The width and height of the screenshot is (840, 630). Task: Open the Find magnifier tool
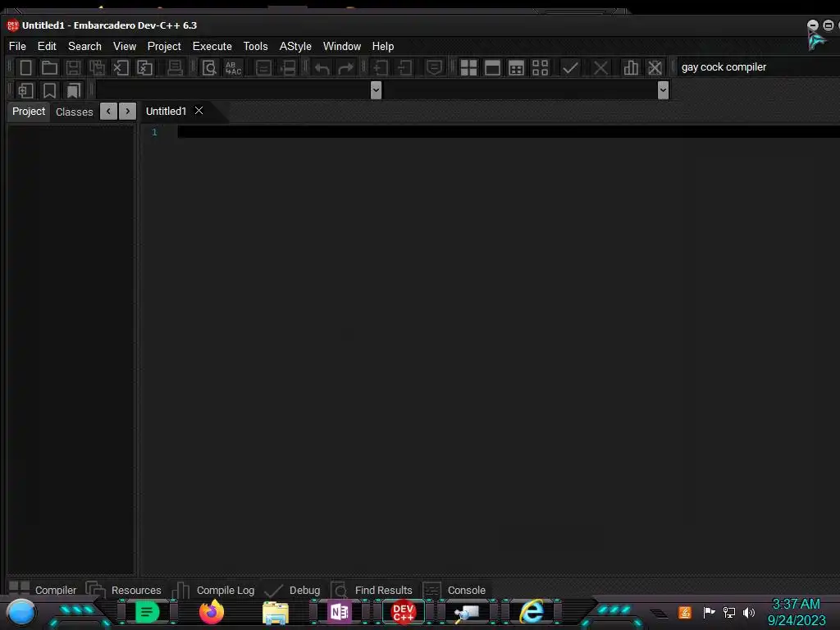click(x=209, y=67)
